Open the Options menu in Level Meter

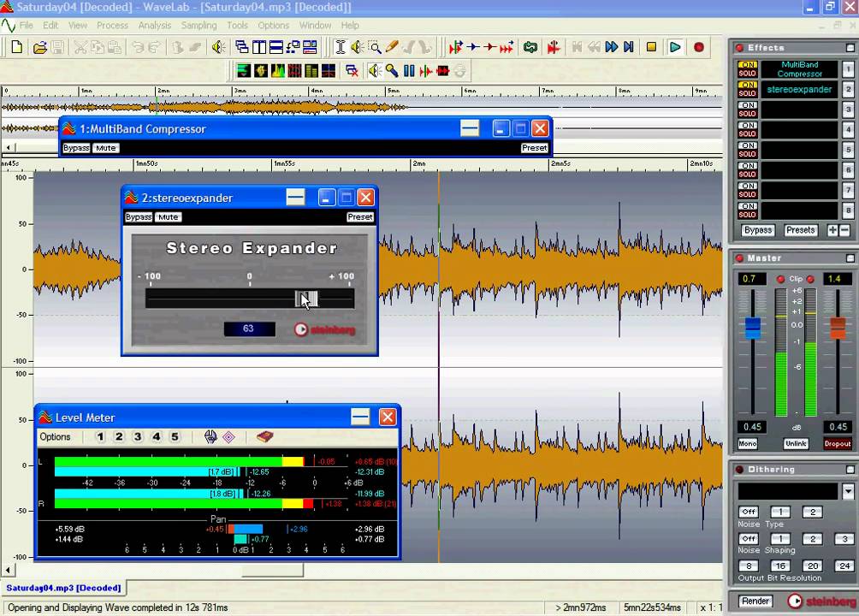click(x=56, y=437)
